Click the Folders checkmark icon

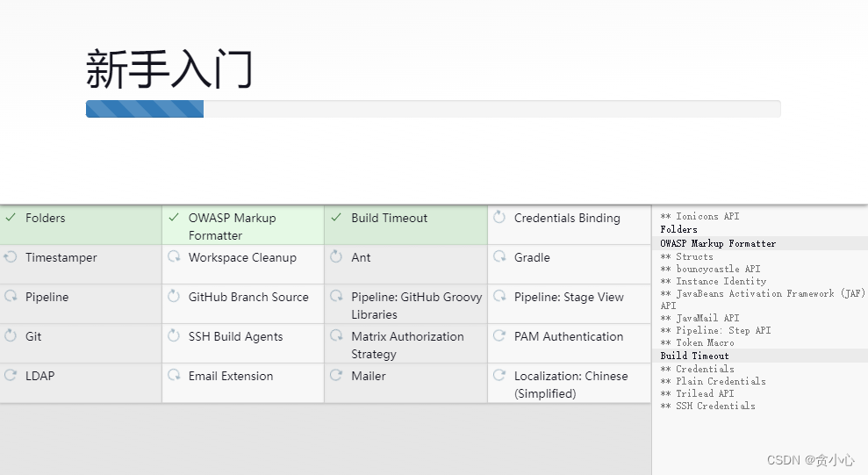pyautogui.click(x=11, y=218)
